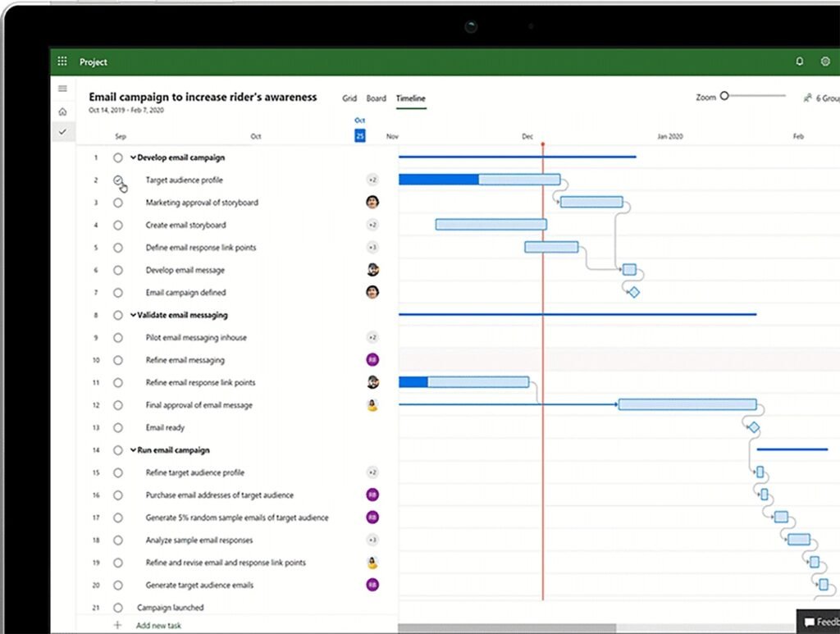The image size is (840, 634).
Task: Switch to the Grid tab
Action: [349, 98]
